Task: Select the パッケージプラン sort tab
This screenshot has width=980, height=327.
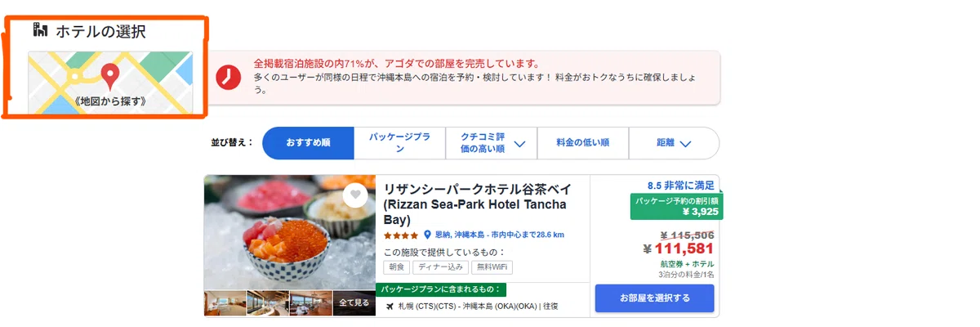Action: 399,143
